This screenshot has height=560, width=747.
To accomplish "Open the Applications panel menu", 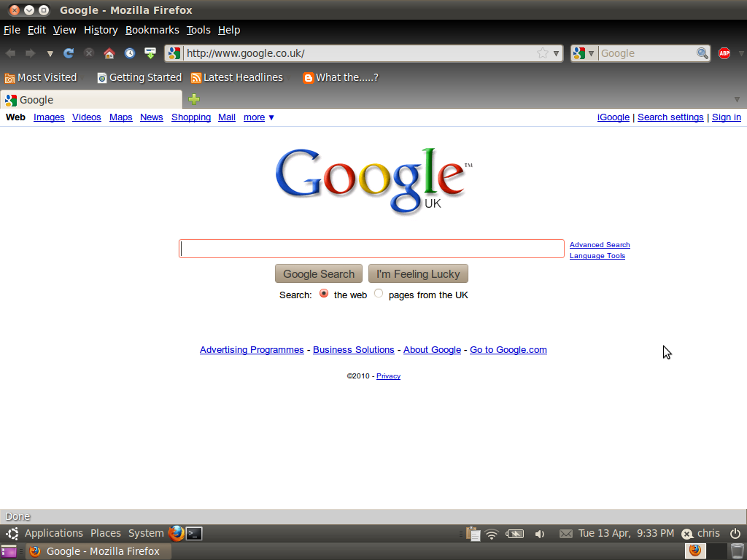I will click(x=54, y=533).
